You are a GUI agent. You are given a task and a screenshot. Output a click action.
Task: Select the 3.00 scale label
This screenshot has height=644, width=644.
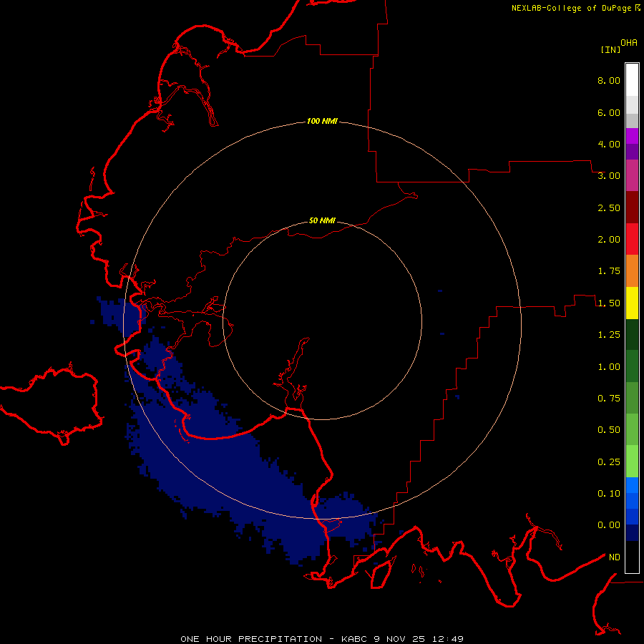coord(609,176)
